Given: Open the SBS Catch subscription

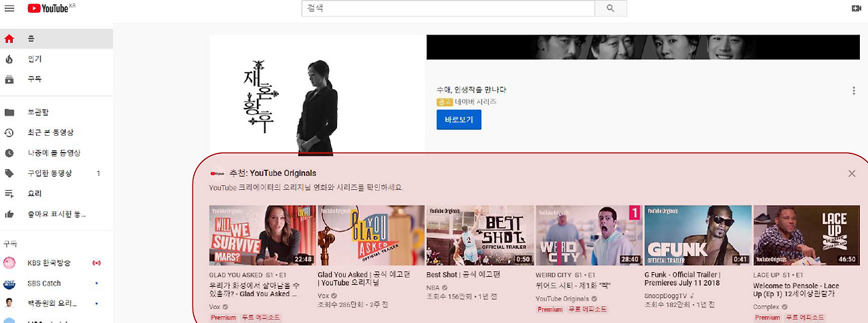Looking at the screenshot, I should click(56, 283).
